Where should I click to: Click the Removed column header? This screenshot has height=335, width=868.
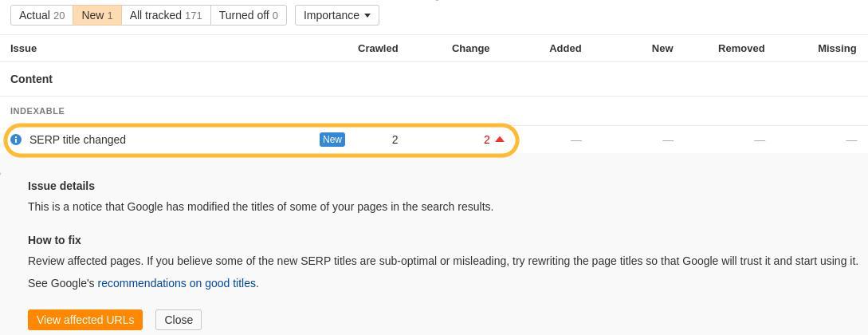click(741, 49)
